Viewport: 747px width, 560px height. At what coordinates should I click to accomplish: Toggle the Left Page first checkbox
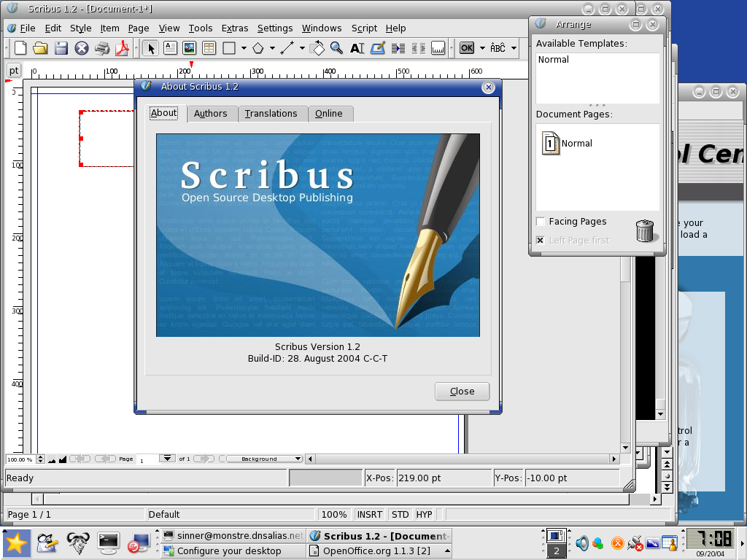click(x=541, y=241)
